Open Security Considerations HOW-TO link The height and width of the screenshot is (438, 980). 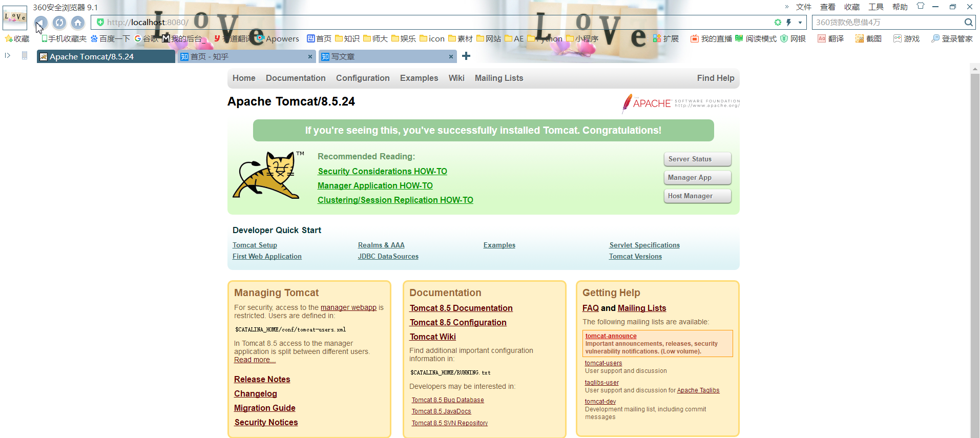(x=382, y=172)
